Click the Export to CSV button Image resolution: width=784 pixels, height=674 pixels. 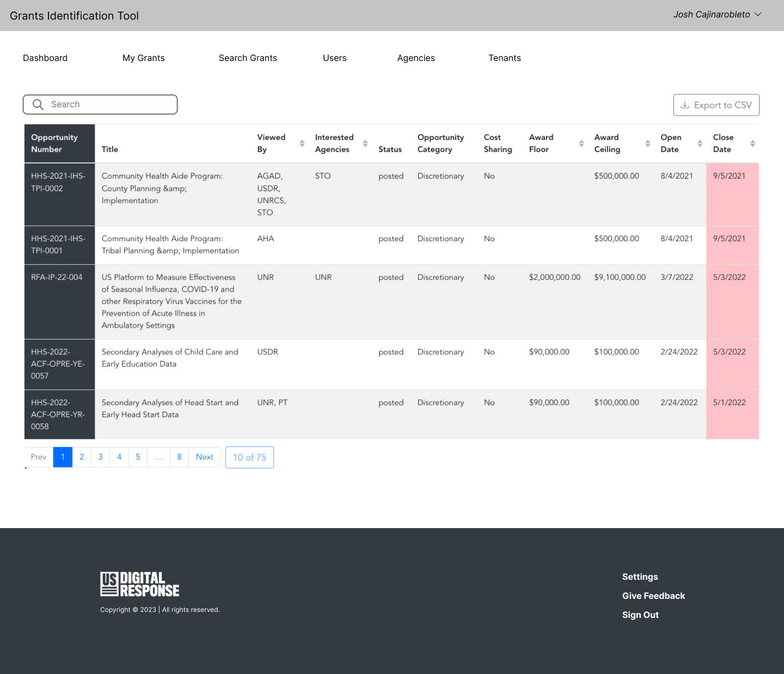tap(716, 105)
